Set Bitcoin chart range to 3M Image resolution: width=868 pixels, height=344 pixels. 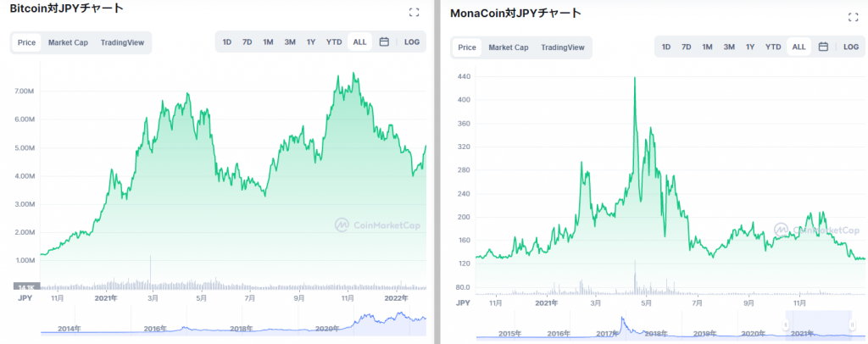click(x=290, y=42)
